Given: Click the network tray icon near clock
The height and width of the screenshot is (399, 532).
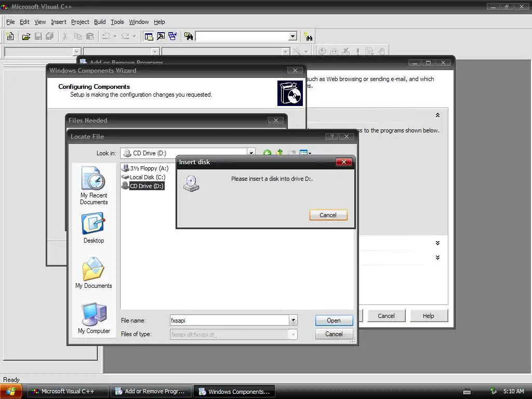Looking at the screenshot, I should pos(494,391).
